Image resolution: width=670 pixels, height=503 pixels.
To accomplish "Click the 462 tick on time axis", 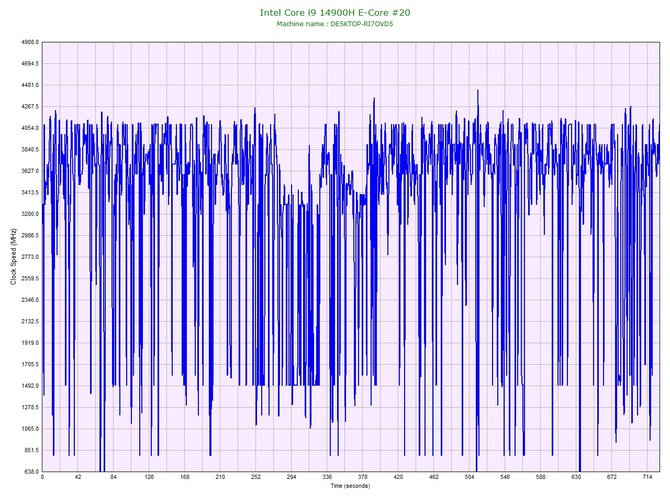I will coord(434,477).
